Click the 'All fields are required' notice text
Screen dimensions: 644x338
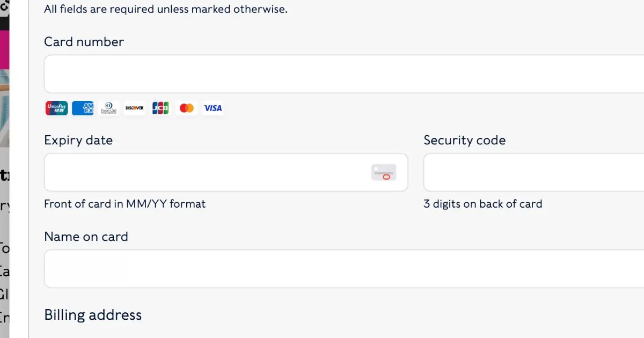point(166,9)
